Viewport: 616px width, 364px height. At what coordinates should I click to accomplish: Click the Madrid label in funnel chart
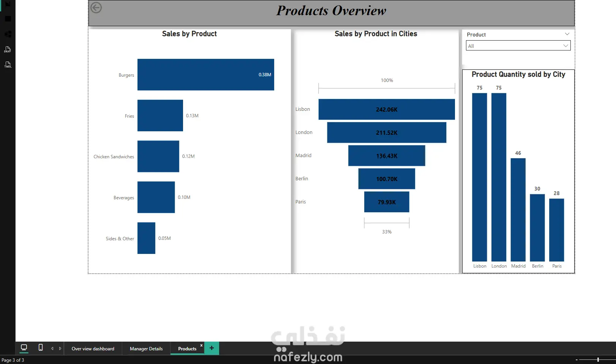click(303, 156)
